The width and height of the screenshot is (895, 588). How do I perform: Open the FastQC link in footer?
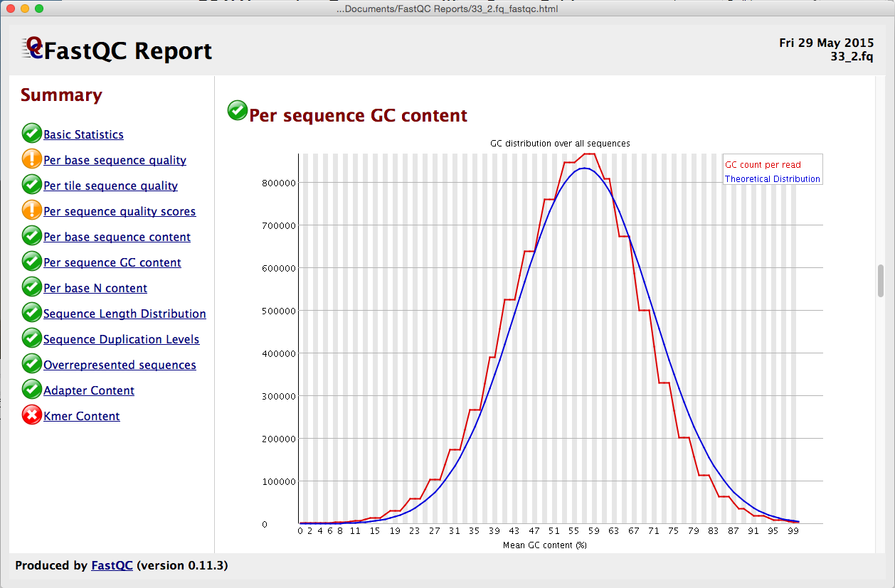click(x=112, y=566)
